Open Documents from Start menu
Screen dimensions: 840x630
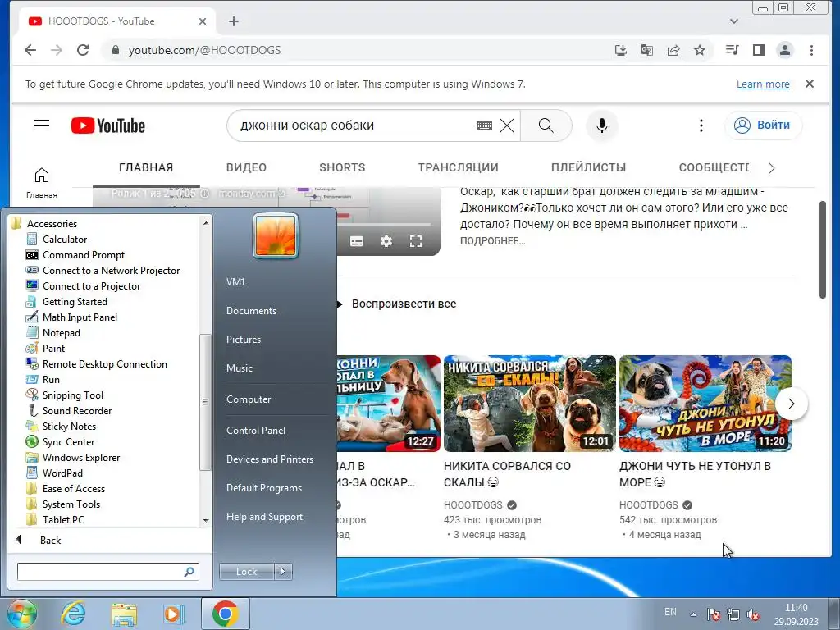[251, 311]
